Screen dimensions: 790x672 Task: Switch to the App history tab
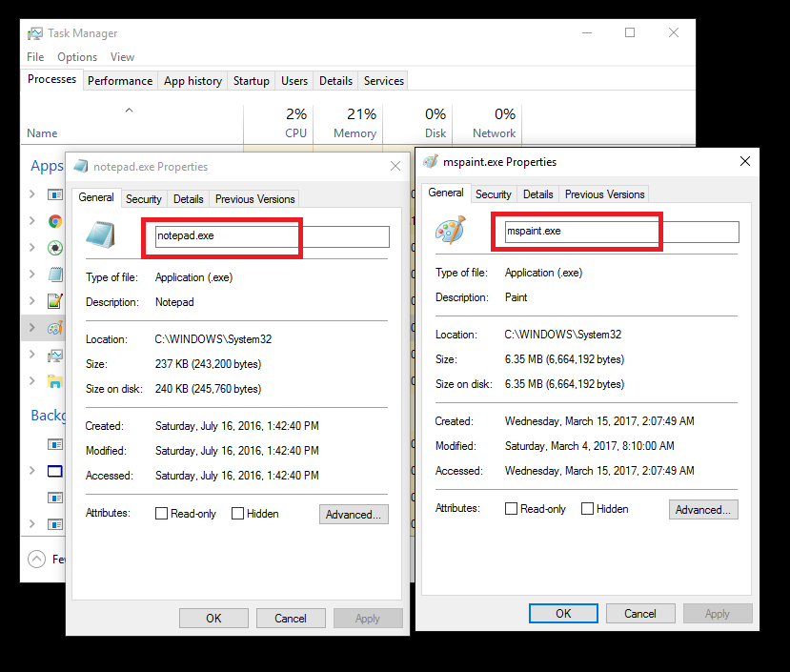point(192,81)
